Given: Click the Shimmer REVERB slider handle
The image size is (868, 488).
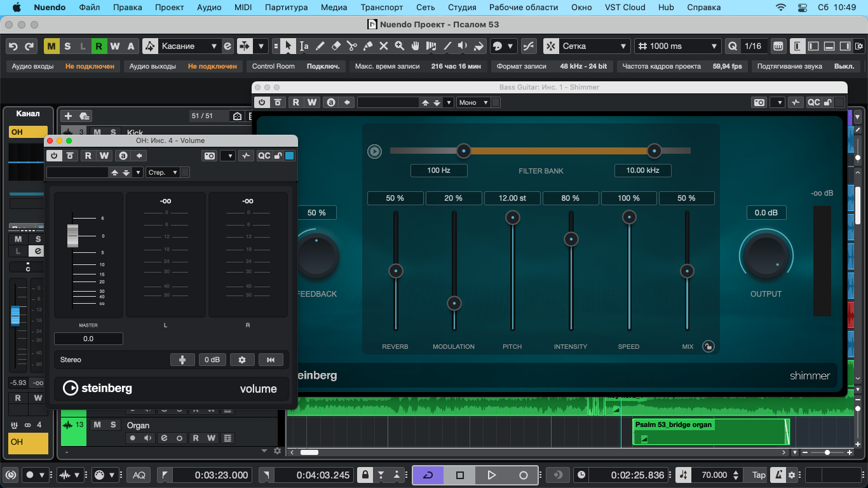Looking at the screenshot, I should click(x=395, y=271).
